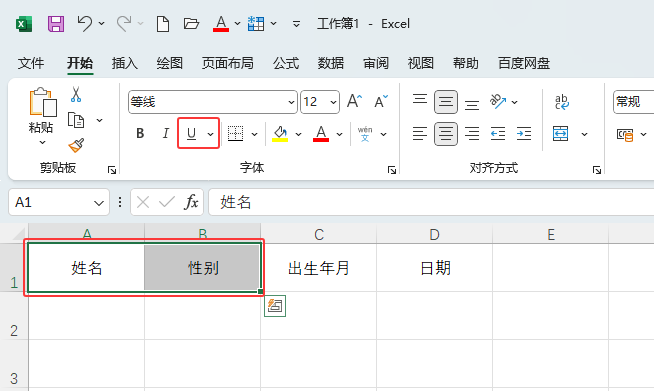
Task: Click the Copy icon
Action: pyautogui.click(x=76, y=120)
